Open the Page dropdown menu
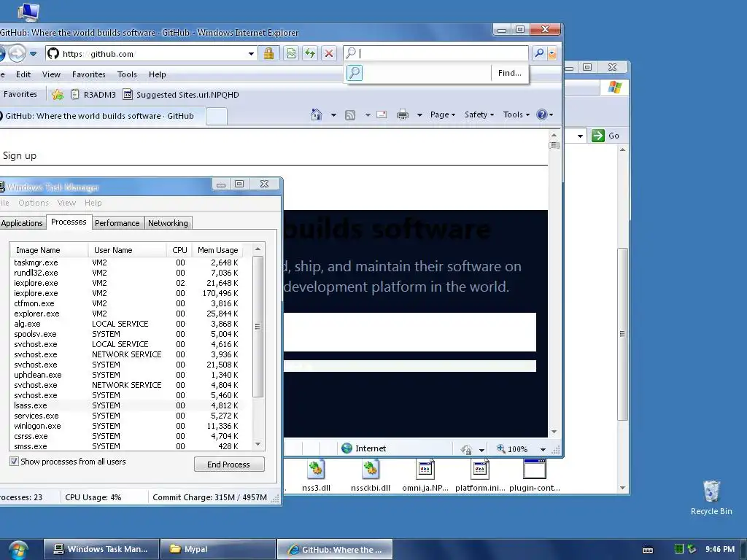 (443, 114)
